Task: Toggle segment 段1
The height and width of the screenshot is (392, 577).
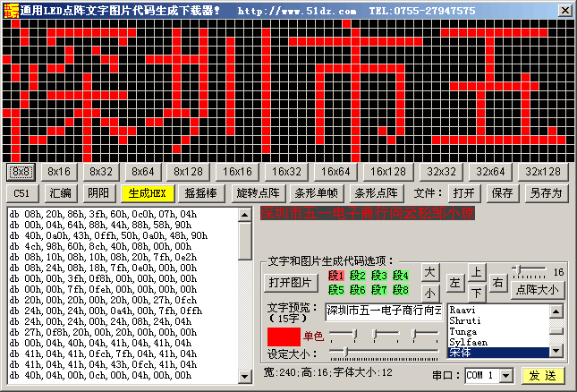Action: (x=336, y=276)
